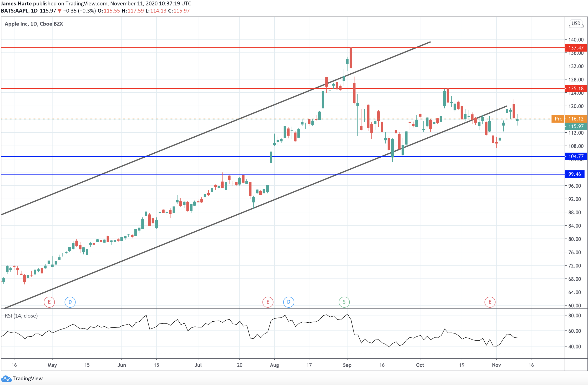Open the James-Harte author profile

(x=16, y=3)
